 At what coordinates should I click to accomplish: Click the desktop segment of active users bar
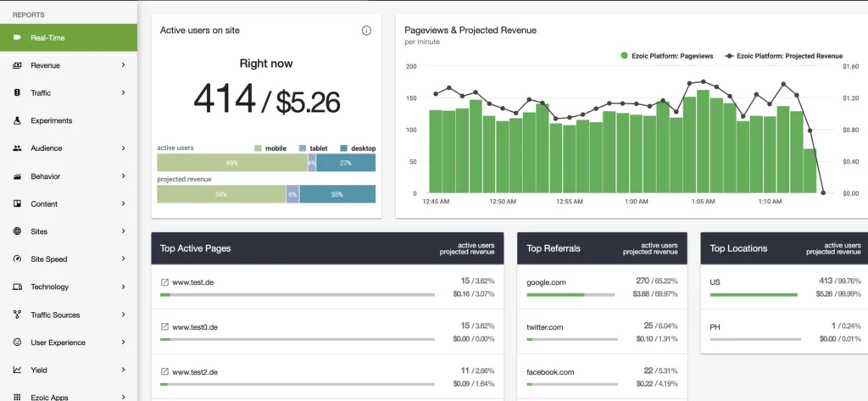tap(346, 162)
